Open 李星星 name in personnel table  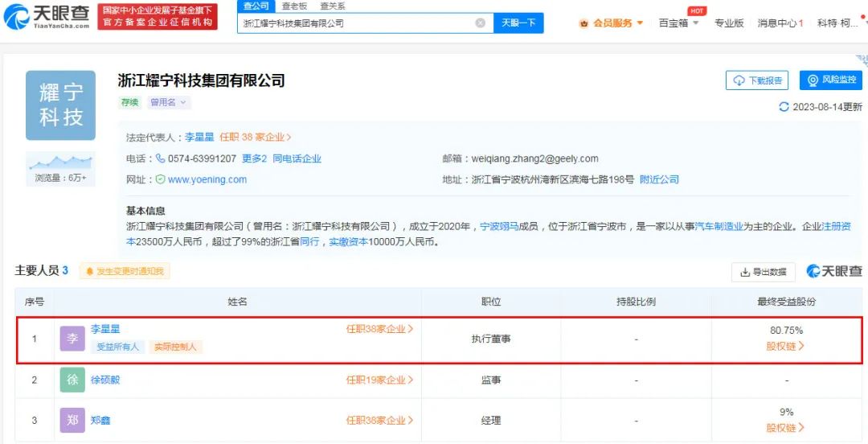[x=105, y=329]
